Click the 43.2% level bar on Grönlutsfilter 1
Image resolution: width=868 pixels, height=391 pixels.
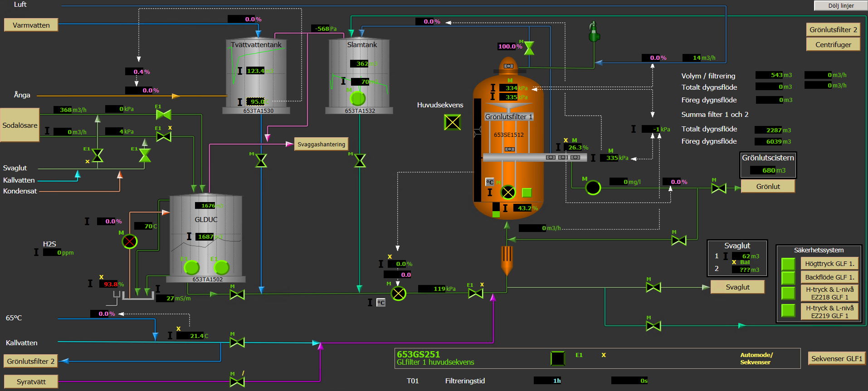496,209
